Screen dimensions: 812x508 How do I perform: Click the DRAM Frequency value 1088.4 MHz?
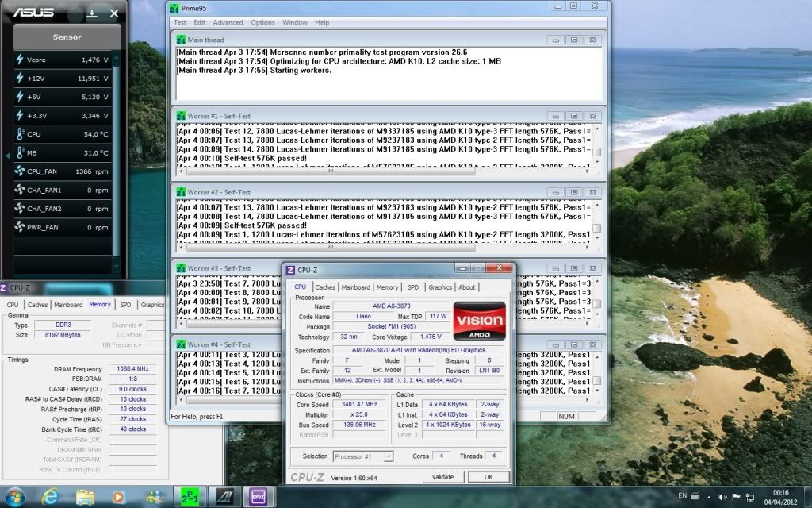click(x=132, y=368)
